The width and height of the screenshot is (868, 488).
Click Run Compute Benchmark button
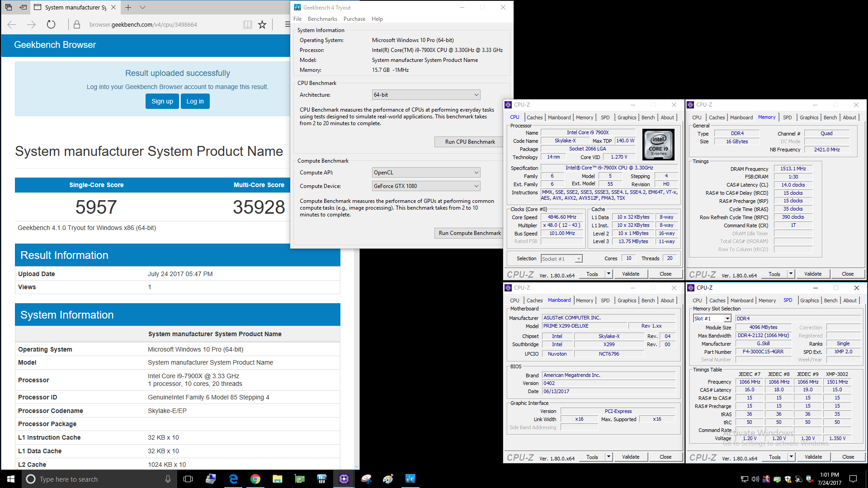[x=470, y=233]
